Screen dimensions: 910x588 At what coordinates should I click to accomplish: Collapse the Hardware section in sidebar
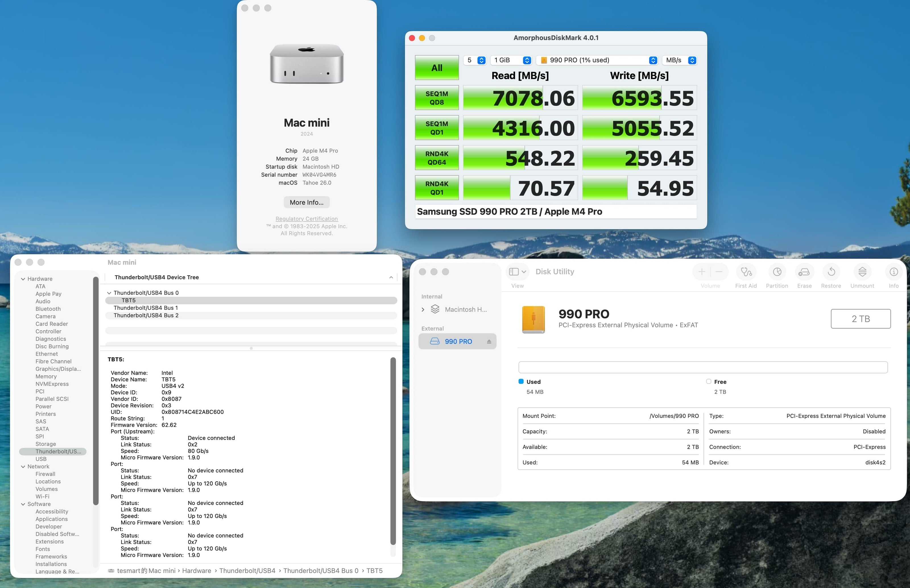(x=23, y=279)
